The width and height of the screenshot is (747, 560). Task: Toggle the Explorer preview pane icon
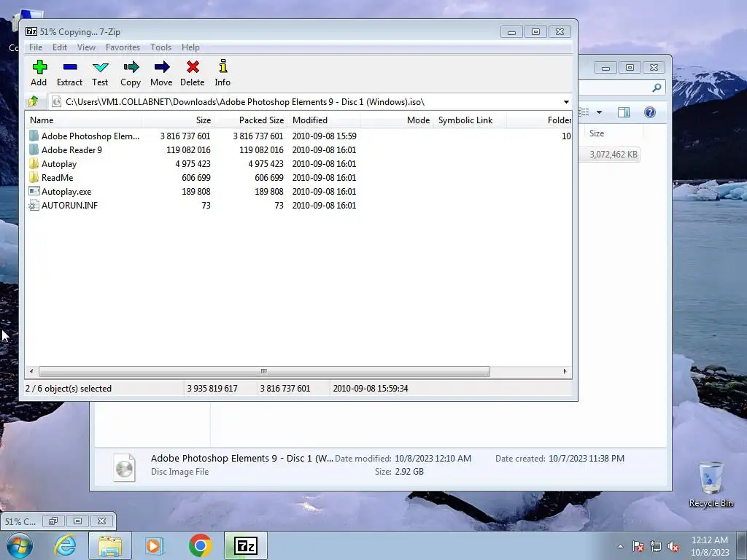pyautogui.click(x=624, y=112)
